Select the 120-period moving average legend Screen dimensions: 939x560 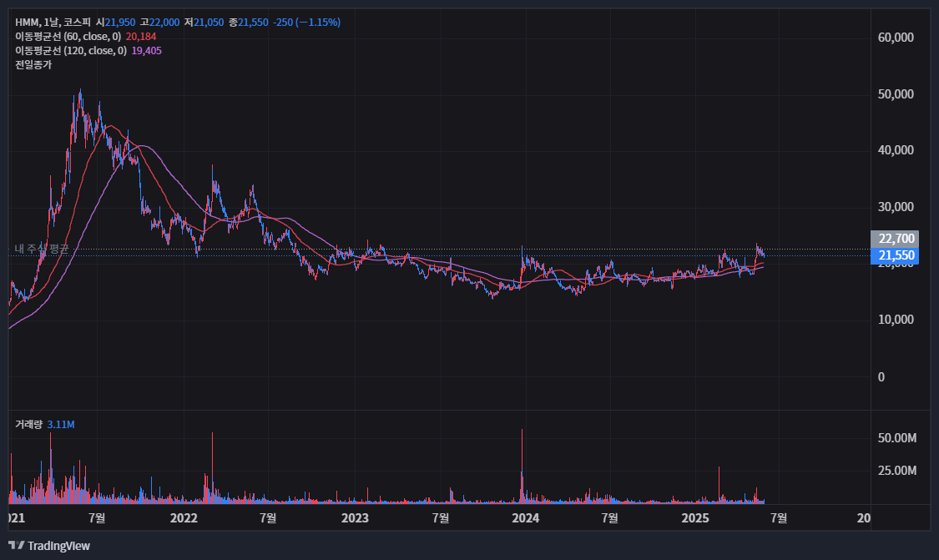coord(71,51)
